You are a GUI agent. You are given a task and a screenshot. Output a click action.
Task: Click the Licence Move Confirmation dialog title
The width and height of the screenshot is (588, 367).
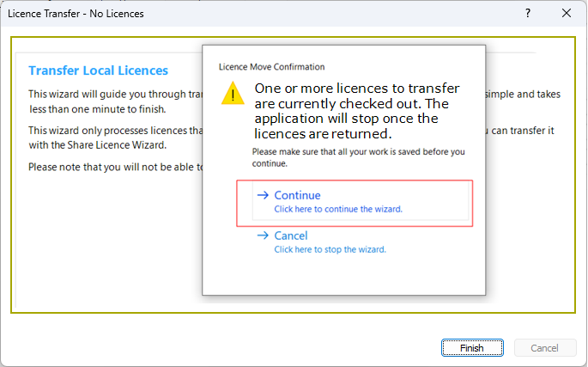click(271, 66)
